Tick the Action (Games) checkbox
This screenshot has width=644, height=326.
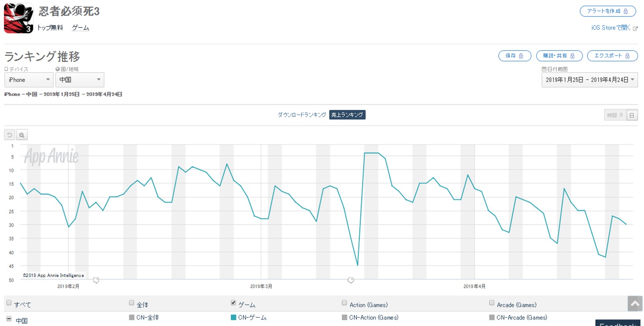pyautogui.click(x=344, y=303)
